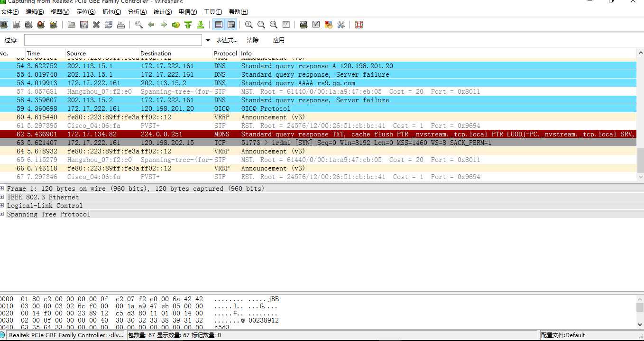Select packet 63 TCP SYN row
Image resolution: width=644 pixels, height=341 pixels.
pyautogui.click(x=318, y=143)
